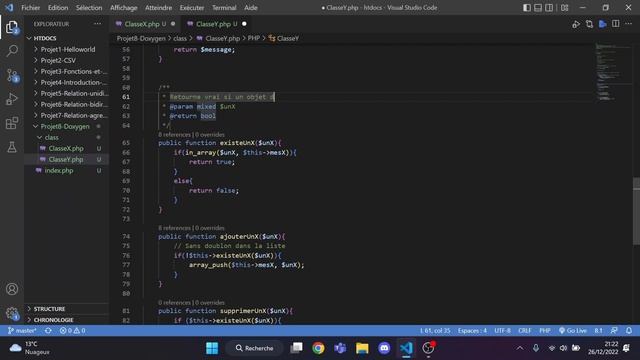Open Google Chrome from the taskbar

coord(318,348)
